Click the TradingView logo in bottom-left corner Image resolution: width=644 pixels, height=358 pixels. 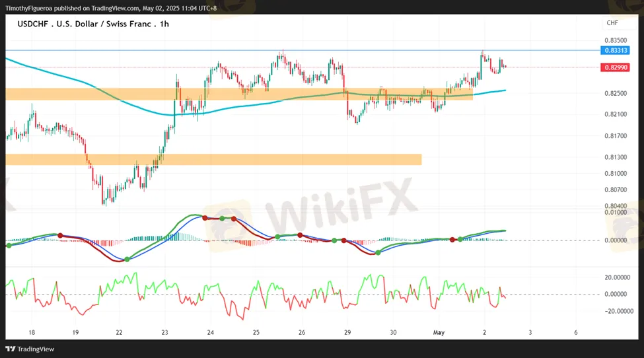tap(30, 349)
